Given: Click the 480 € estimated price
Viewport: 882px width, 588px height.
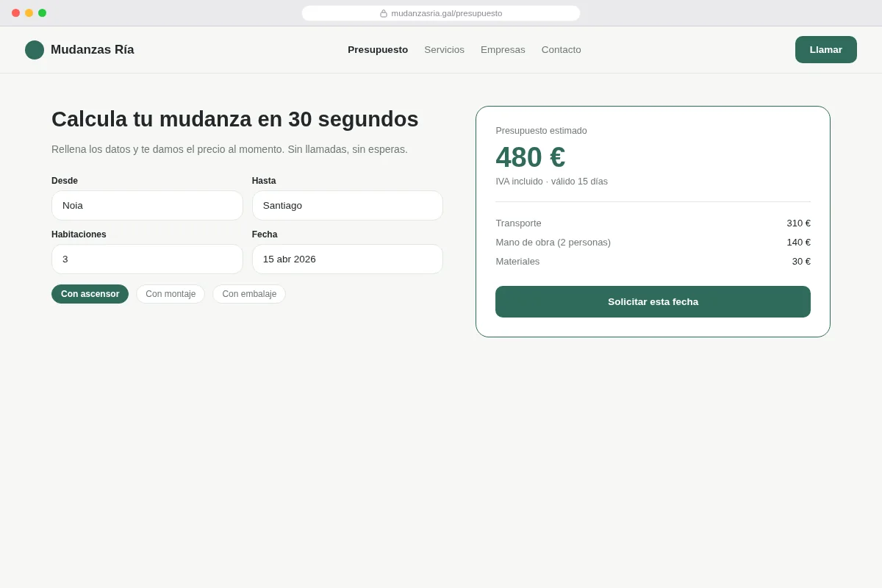Looking at the screenshot, I should tap(531, 157).
